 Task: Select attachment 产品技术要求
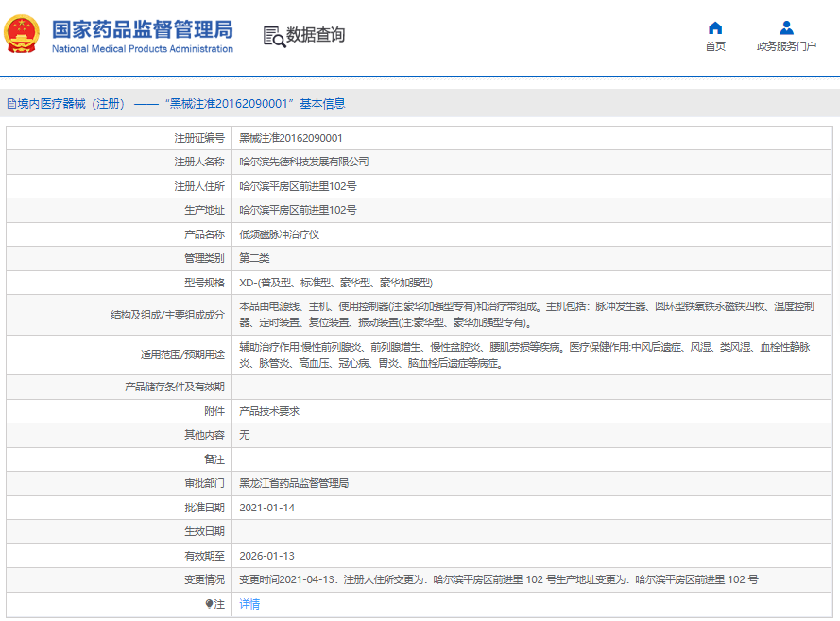click(x=269, y=411)
